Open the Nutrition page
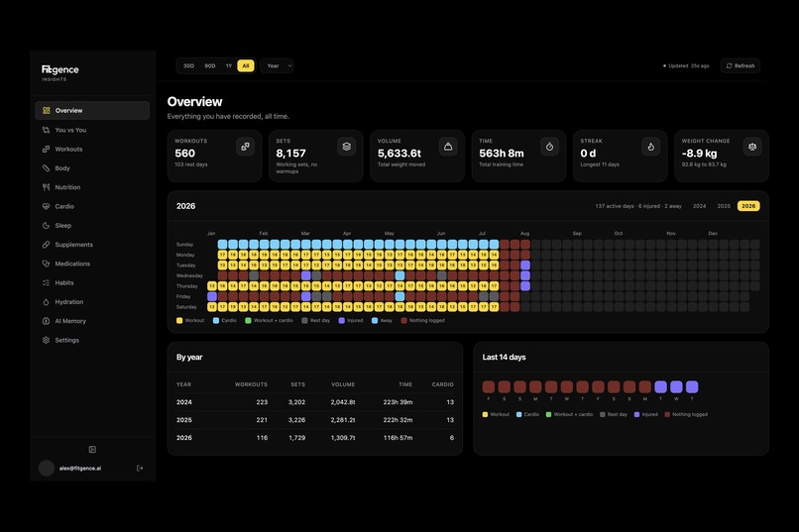Screen dimensions: 799x532 click(x=92, y=187)
